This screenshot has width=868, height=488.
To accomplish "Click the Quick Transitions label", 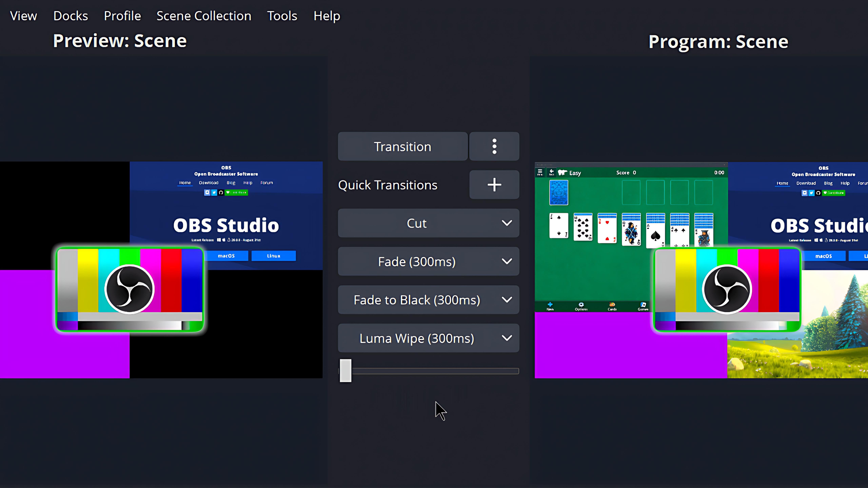I will [388, 185].
